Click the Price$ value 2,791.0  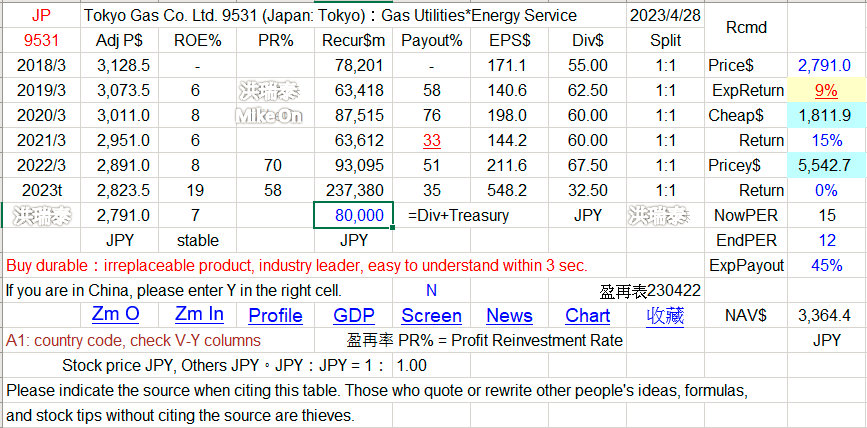(x=824, y=66)
